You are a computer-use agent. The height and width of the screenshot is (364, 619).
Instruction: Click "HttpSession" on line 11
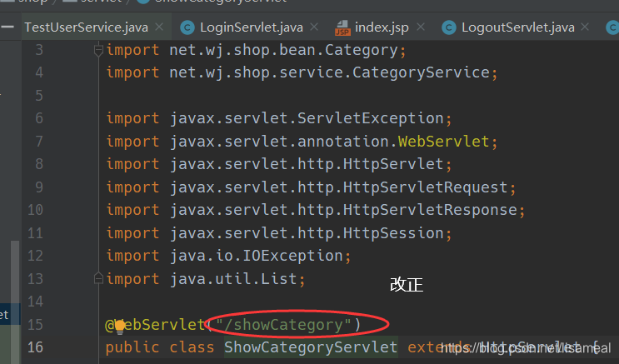[x=393, y=233]
